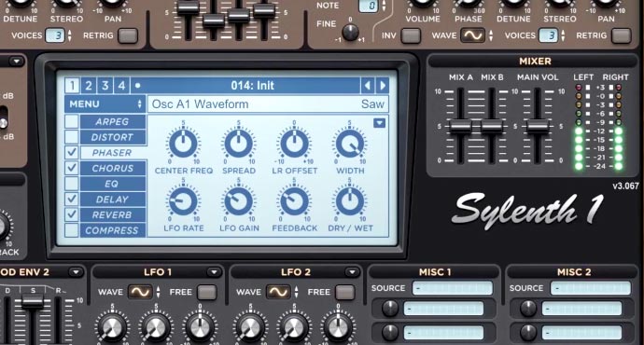
Task: Select part tab 3
Action: click(105, 86)
